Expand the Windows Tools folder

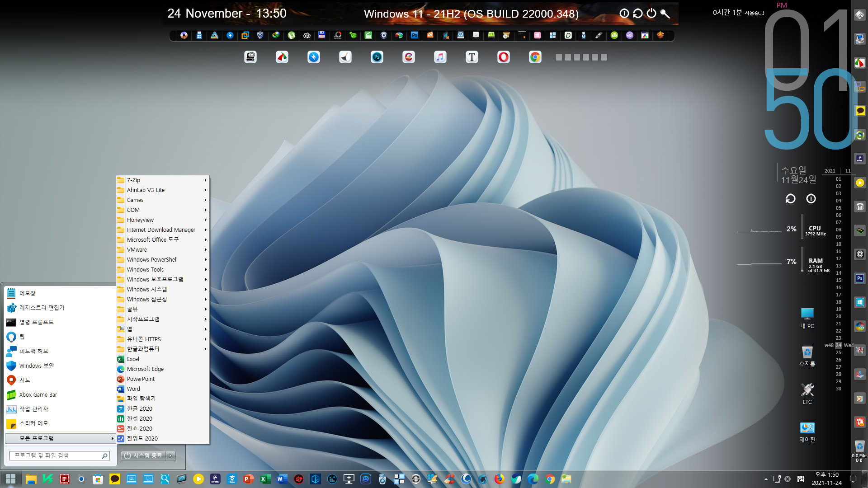(x=163, y=269)
